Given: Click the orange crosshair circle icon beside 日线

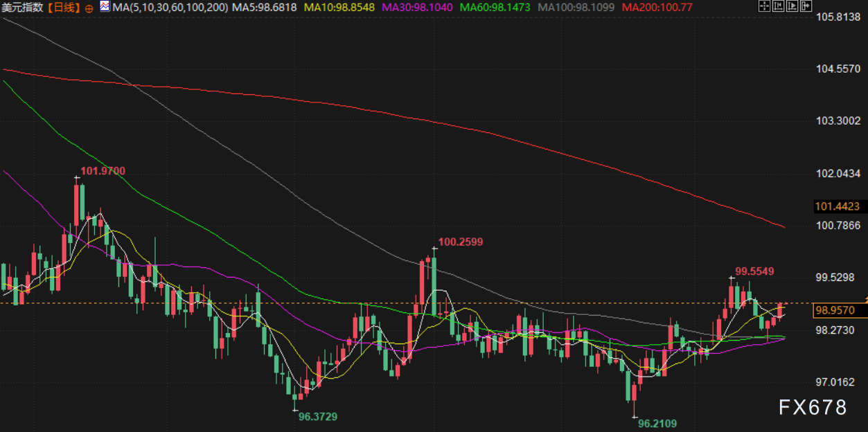Looking at the screenshot, I should [90, 8].
